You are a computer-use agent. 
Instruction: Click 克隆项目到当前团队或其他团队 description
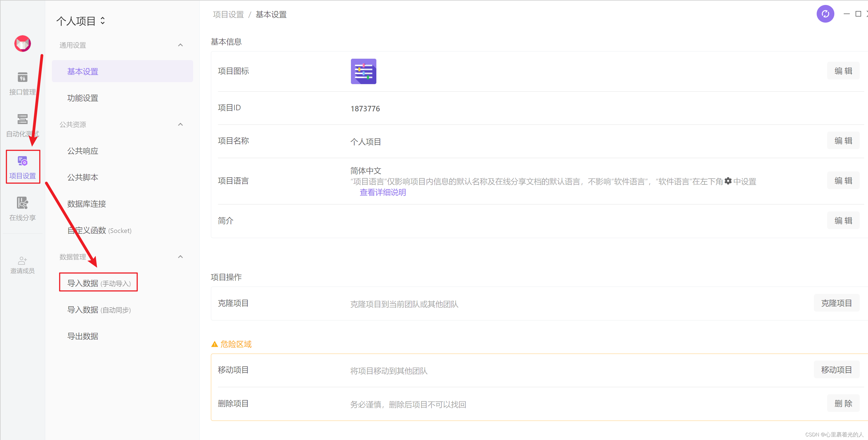point(404,304)
